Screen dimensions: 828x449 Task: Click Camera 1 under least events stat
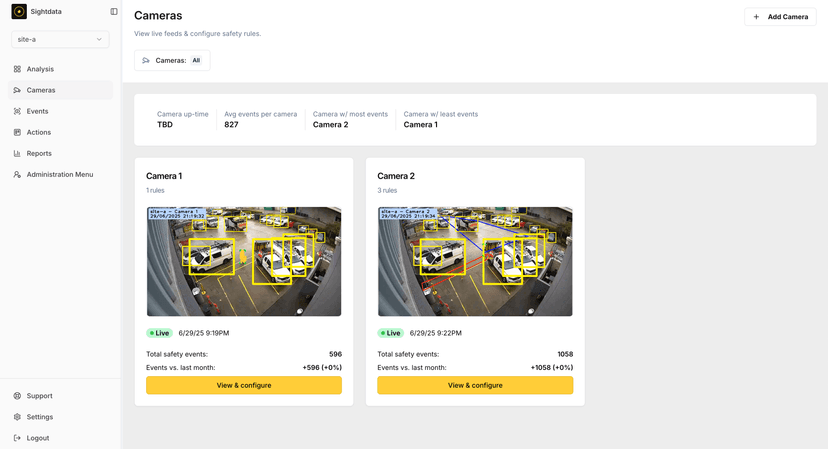coord(421,125)
